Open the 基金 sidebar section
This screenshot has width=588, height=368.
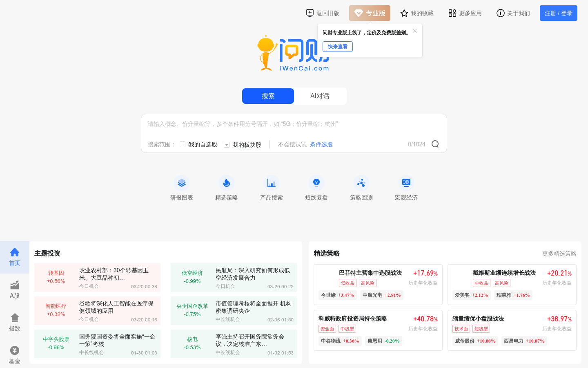[14, 354]
